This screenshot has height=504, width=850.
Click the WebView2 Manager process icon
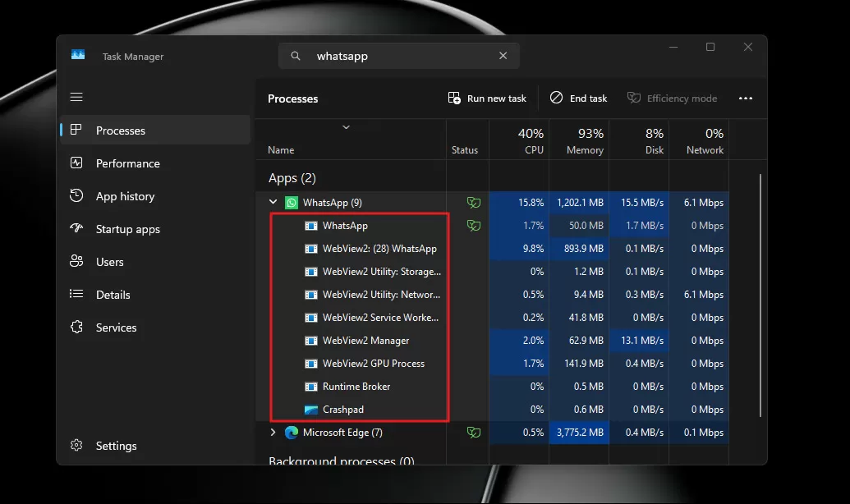click(x=311, y=341)
